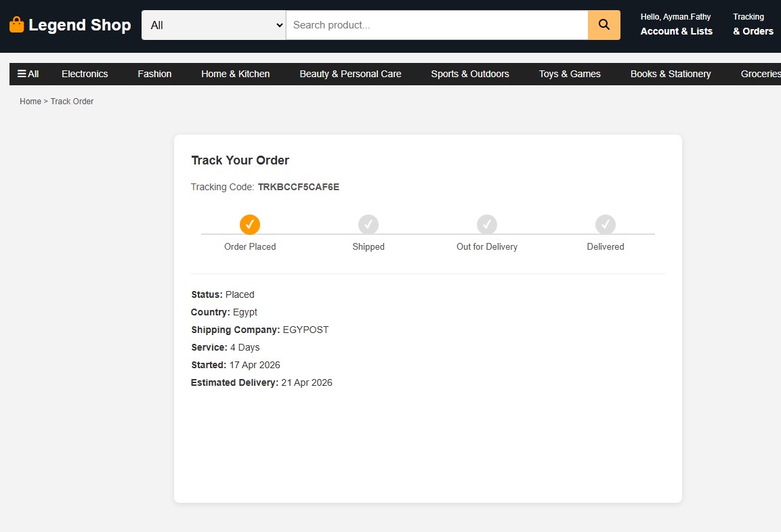Click the magnifier search button

pos(604,25)
